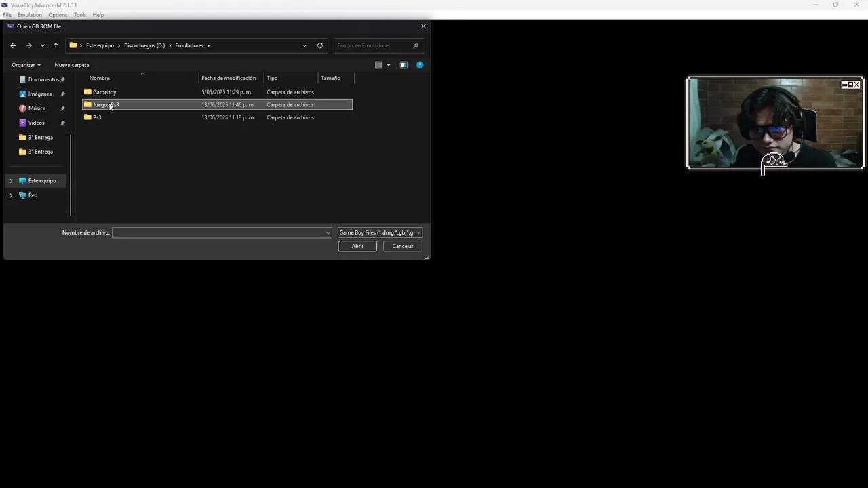Select Red in navigation pane

click(33, 195)
